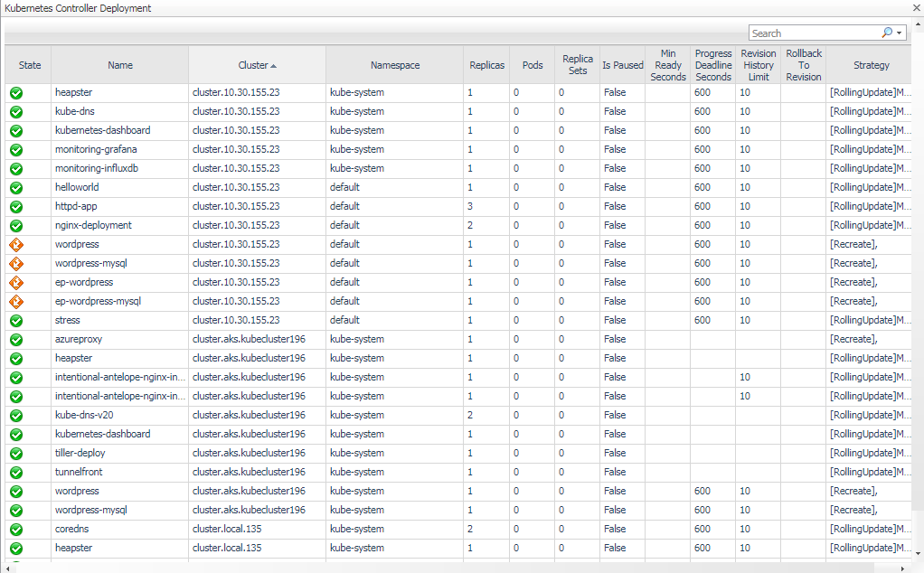Sort by the Strategy column header
This screenshot has height=573, width=924.
pos(871,65)
